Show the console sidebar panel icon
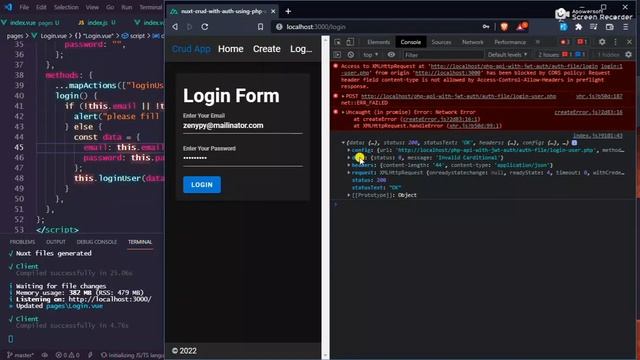 pyautogui.click(x=337, y=55)
